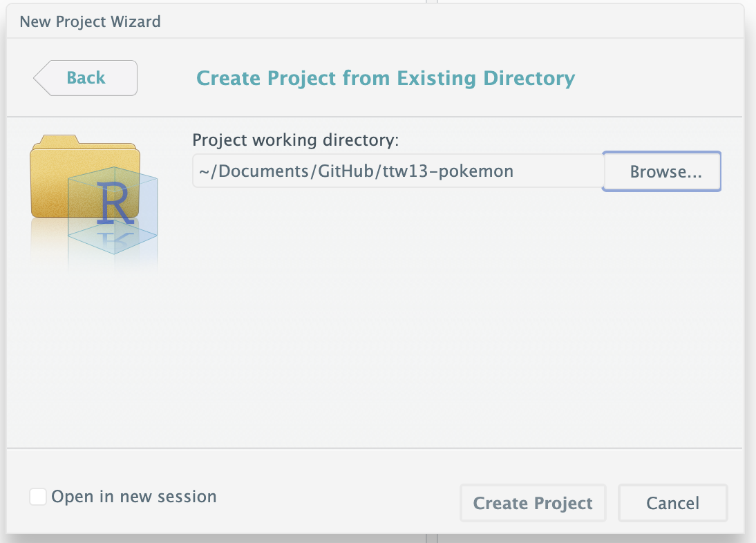Click the blue R letter in the cube
Screen dimensions: 756x543
pyautogui.click(x=115, y=204)
